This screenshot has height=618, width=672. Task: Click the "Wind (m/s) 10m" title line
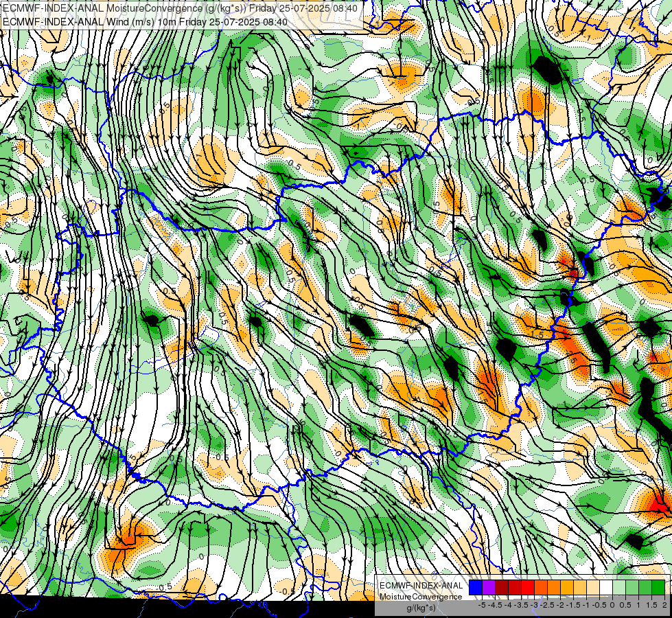click(145, 22)
